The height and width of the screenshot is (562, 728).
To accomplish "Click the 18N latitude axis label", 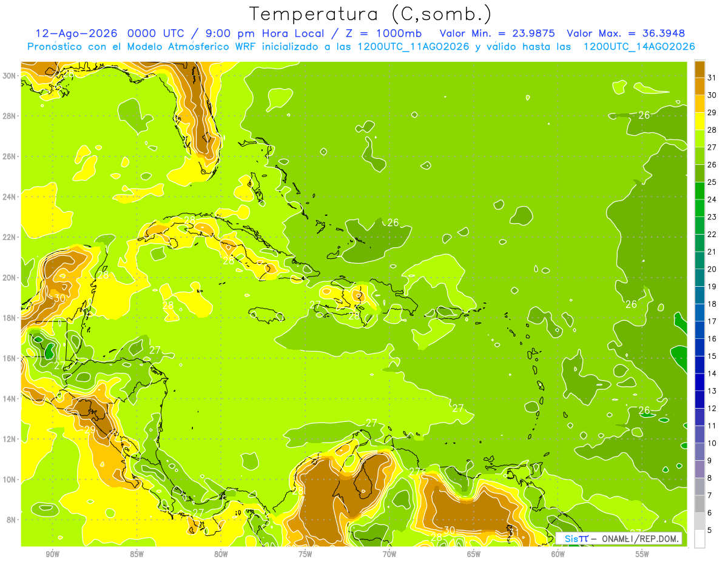I will 9,318.
